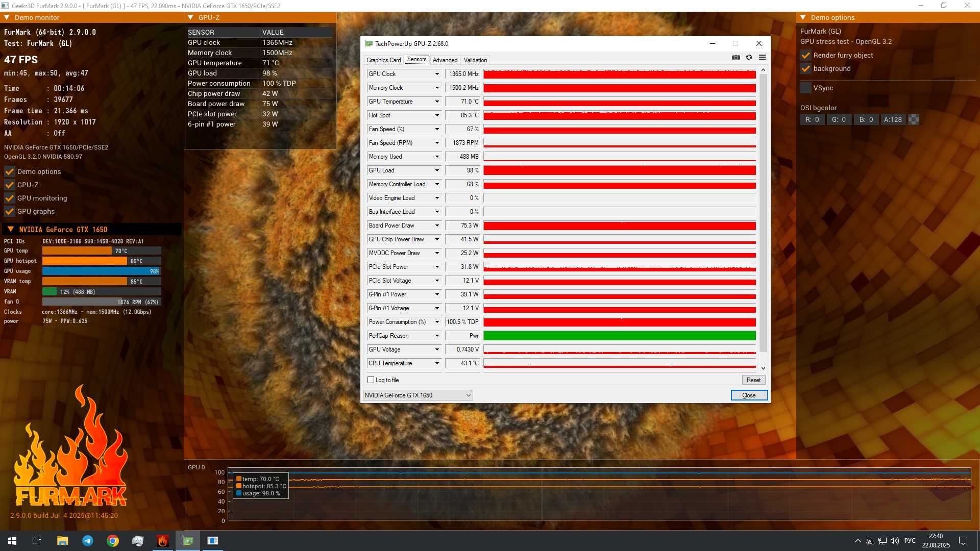Image resolution: width=980 pixels, height=551 pixels.
Task: Toggle the Demo options checkbox
Action: pos(10,171)
